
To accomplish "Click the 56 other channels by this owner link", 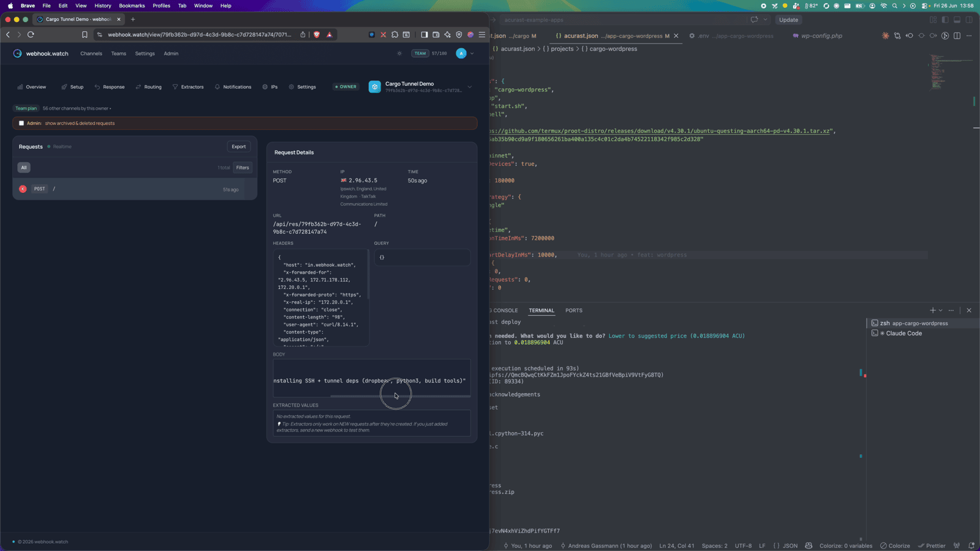I will click(77, 108).
